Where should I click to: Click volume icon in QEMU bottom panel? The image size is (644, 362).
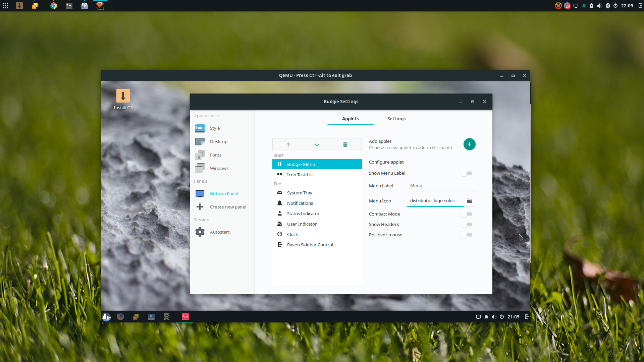[x=494, y=317]
